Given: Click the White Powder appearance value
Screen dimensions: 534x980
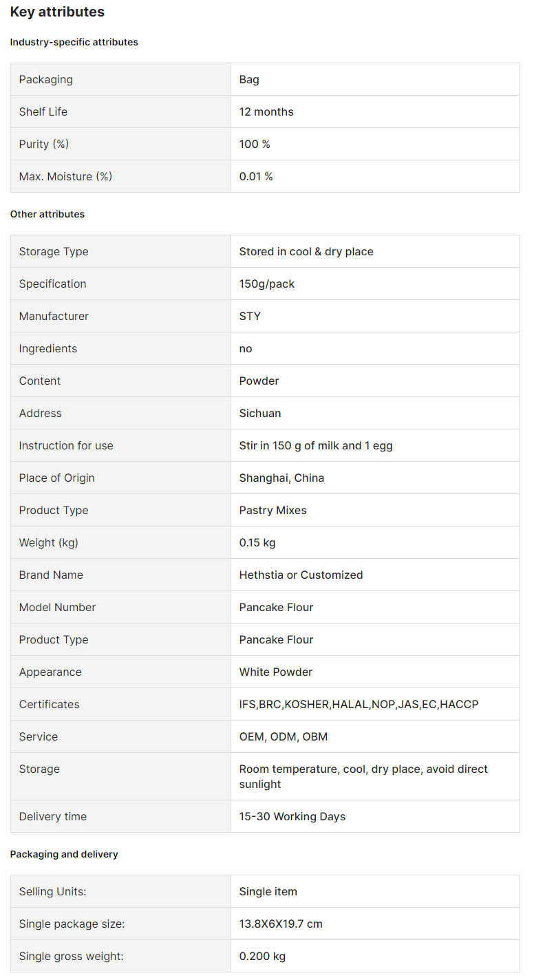Looking at the screenshot, I should click(276, 672).
